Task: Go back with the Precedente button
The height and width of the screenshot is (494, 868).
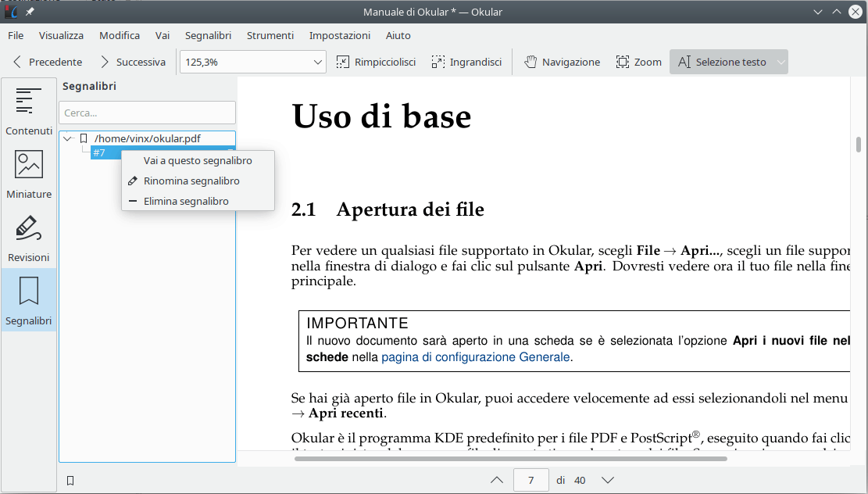Action: pos(47,62)
